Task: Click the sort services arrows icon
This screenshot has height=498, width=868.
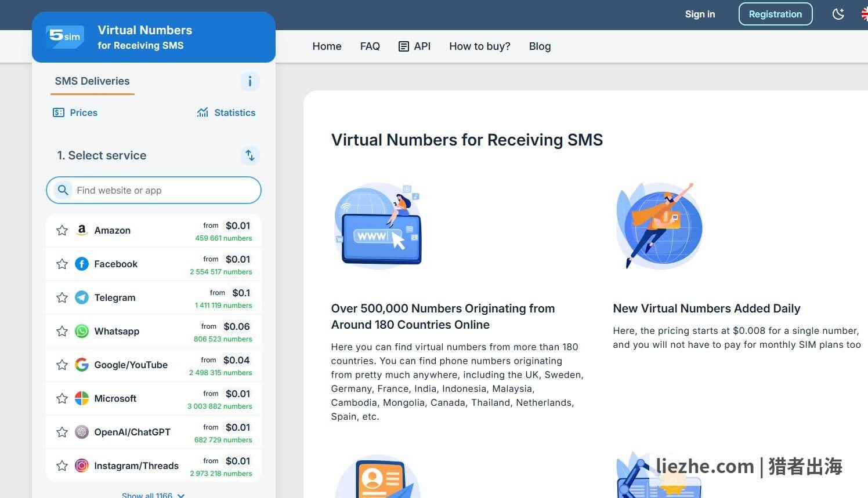Action: click(x=250, y=155)
